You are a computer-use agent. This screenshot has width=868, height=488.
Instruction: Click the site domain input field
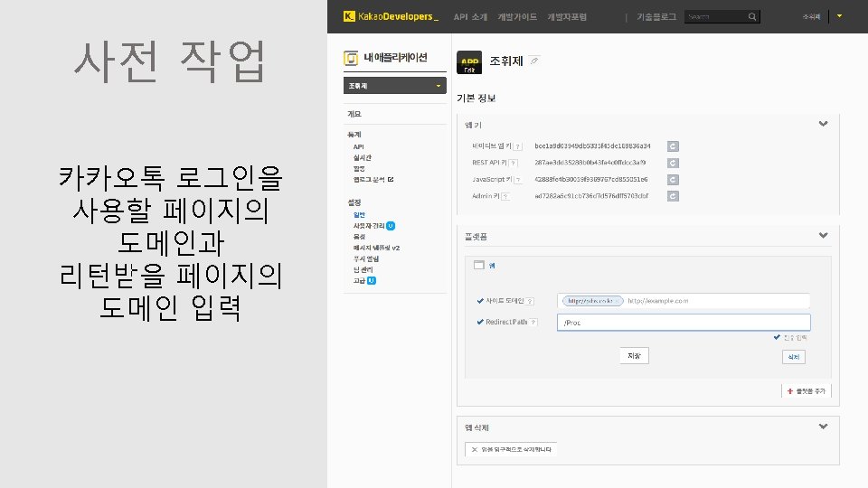684,301
